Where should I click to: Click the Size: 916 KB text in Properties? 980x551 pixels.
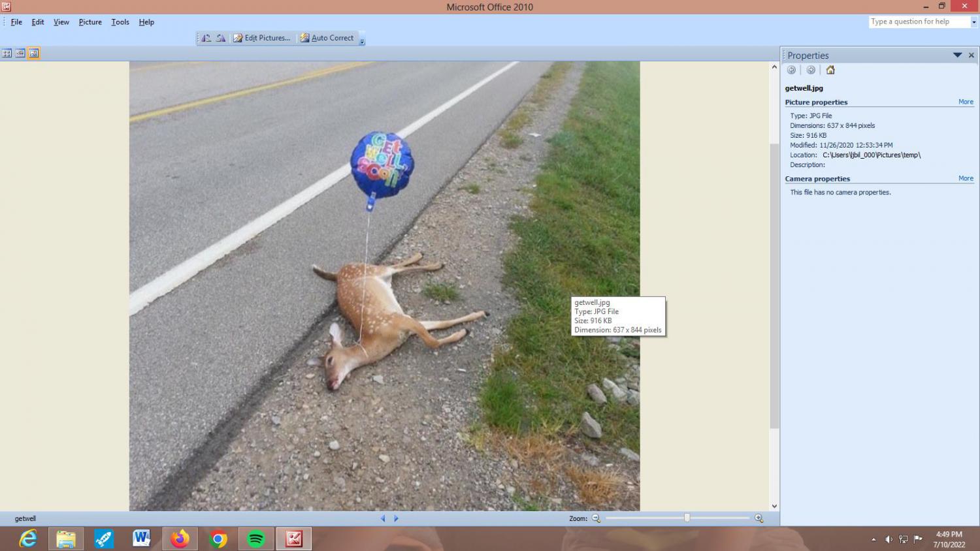(x=808, y=135)
